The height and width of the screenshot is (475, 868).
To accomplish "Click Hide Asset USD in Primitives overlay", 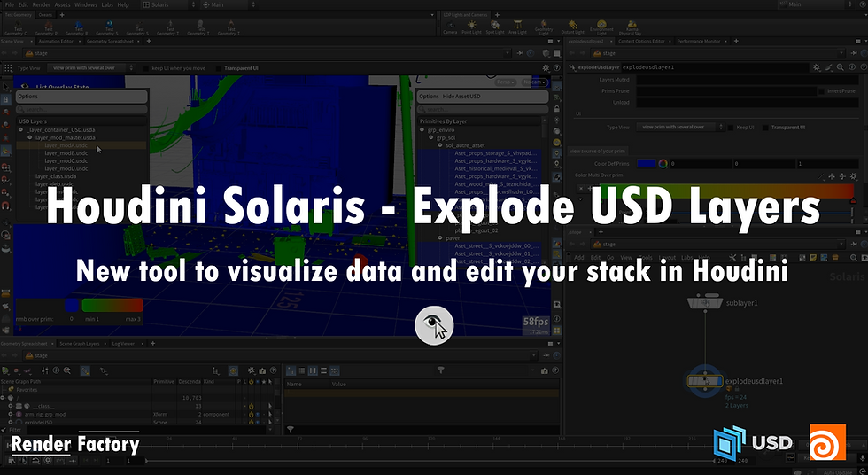I will point(461,97).
